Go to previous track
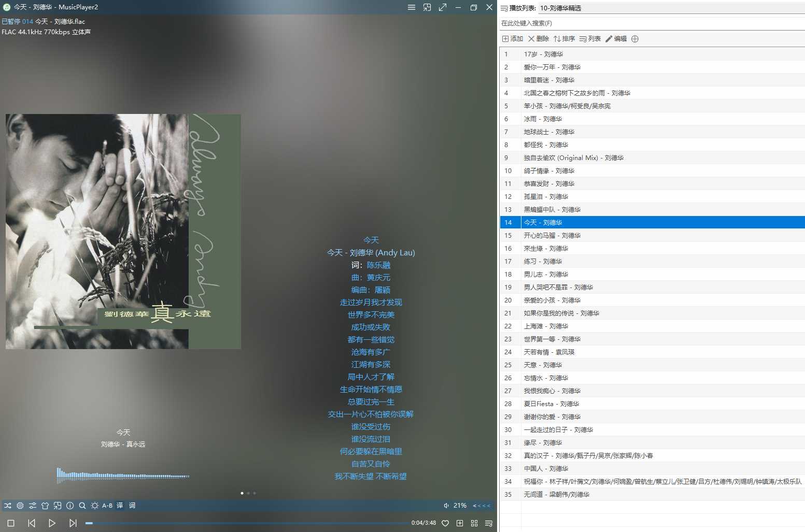Viewport: 805px width, 532px height. pos(32,523)
